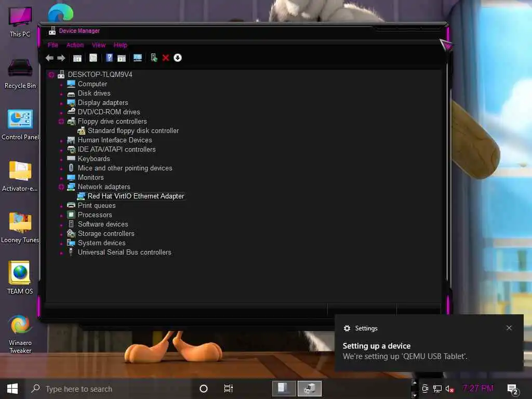Close the Settings notification toast

[x=509, y=328]
